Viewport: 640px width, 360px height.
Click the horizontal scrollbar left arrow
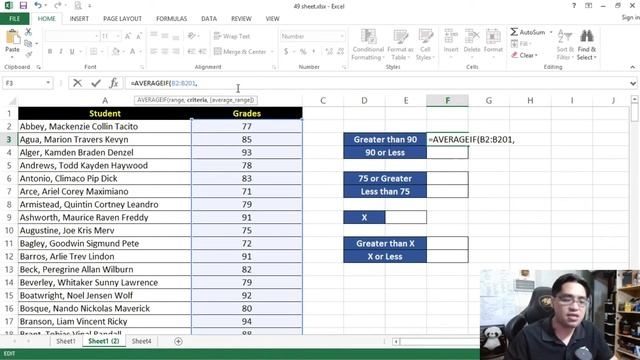396,341
